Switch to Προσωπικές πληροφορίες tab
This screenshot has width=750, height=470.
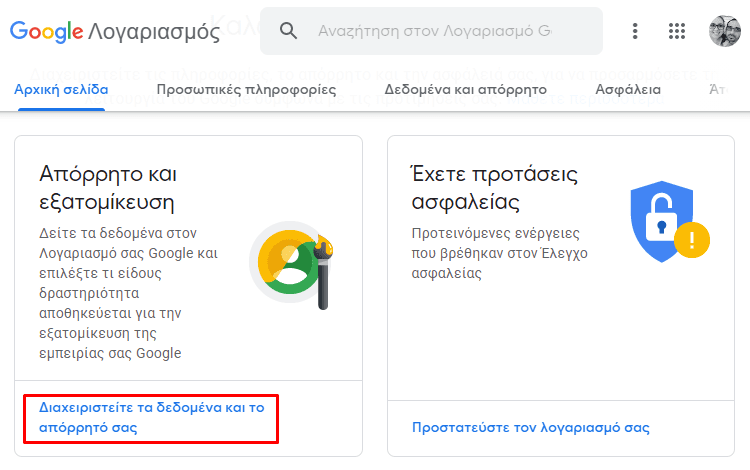point(246,89)
